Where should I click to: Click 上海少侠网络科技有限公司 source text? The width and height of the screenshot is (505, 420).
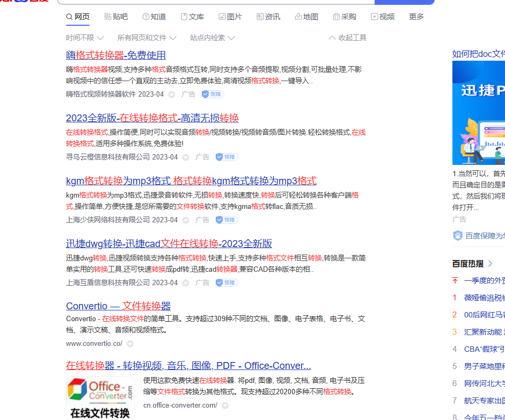[108, 220]
